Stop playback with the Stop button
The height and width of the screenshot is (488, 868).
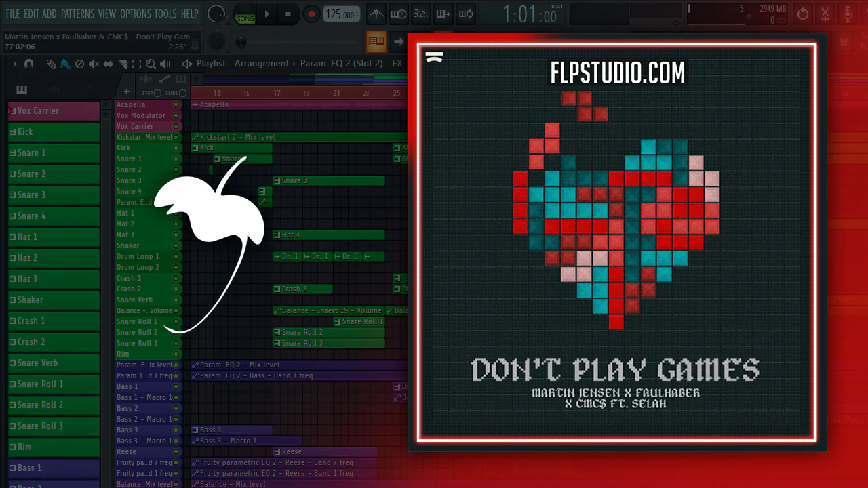(x=288, y=14)
